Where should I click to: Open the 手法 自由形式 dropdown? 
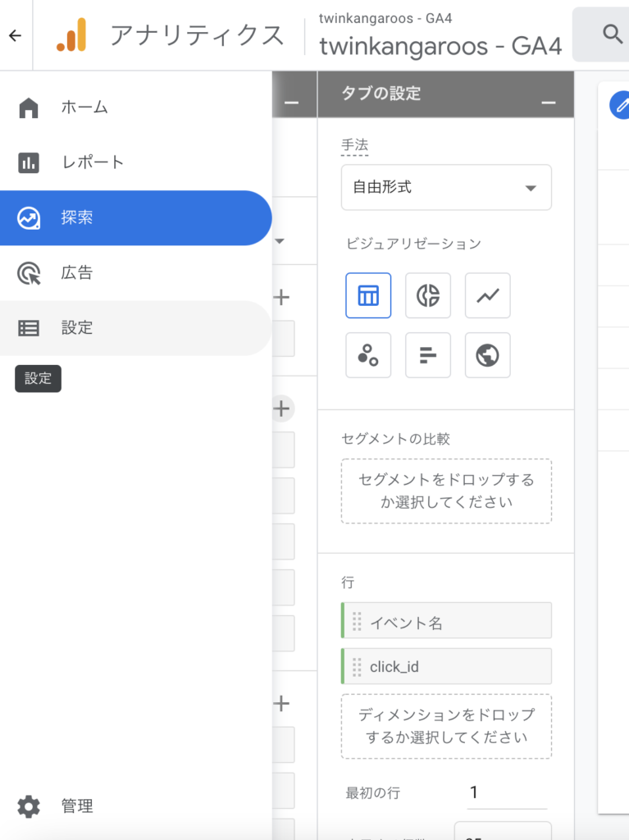(446, 188)
